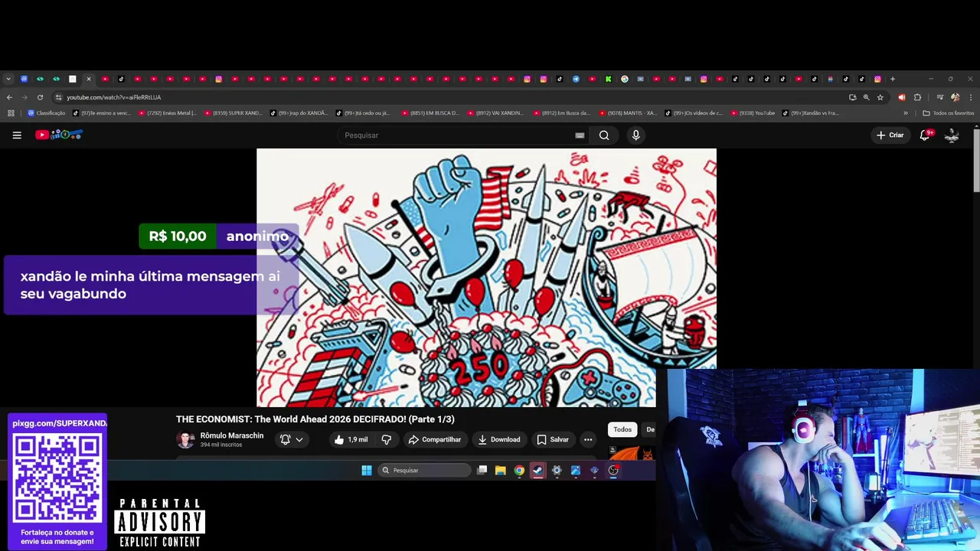
Task: Open the (99+)Xandão vs Fra... bookmark
Action: pos(812,113)
